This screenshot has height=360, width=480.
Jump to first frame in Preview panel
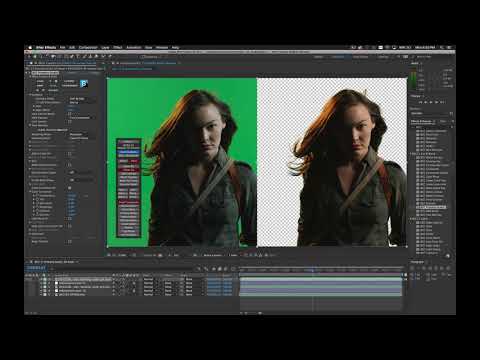click(420, 102)
